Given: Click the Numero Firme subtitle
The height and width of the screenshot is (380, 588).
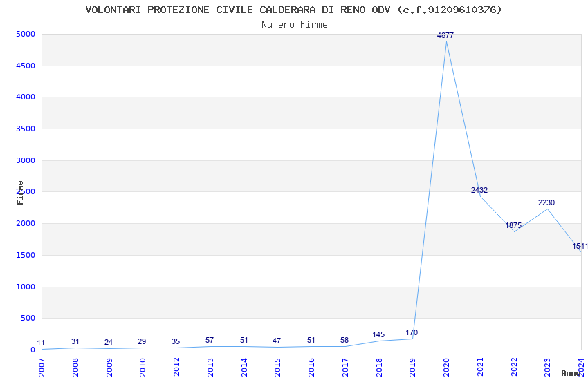Looking at the screenshot, I should point(294,24).
